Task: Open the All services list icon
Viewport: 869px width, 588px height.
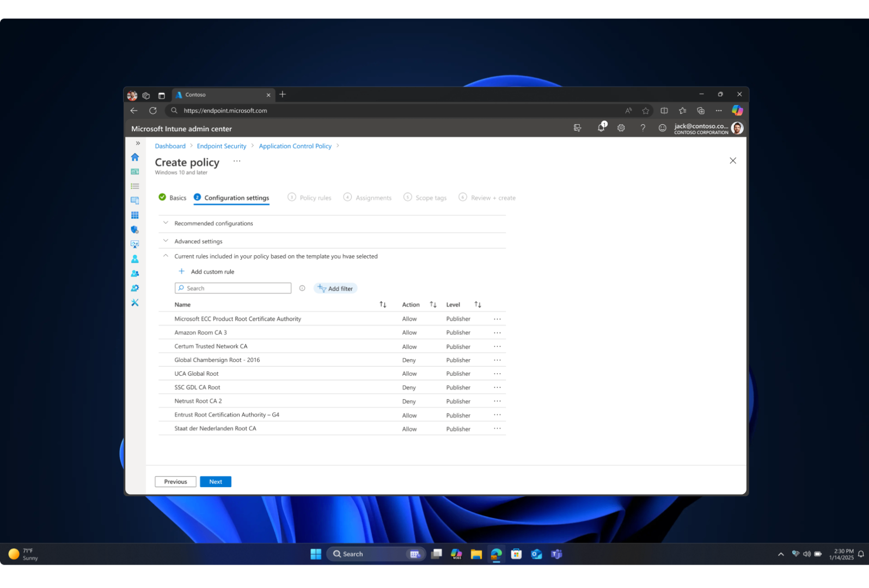Action: click(134, 186)
